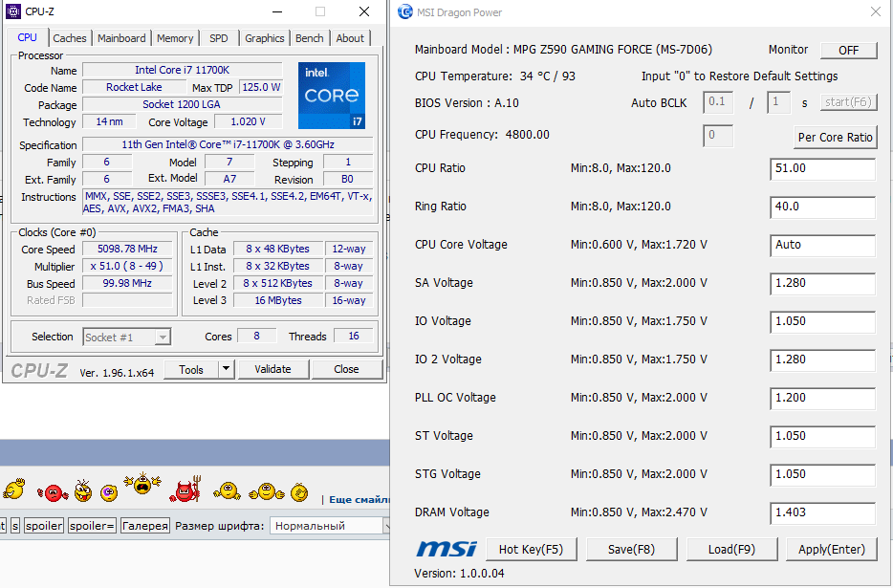Insert the waving laughing yellow smiley
Screen dimensions: 893x588
click(14, 489)
